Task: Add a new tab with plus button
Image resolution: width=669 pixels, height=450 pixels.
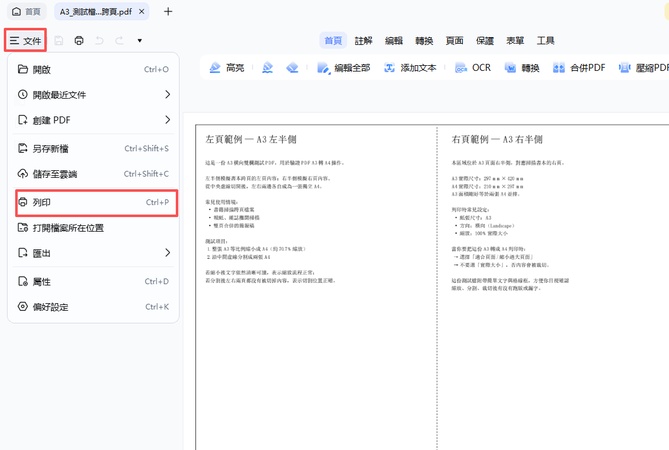Action: [x=168, y=12]
